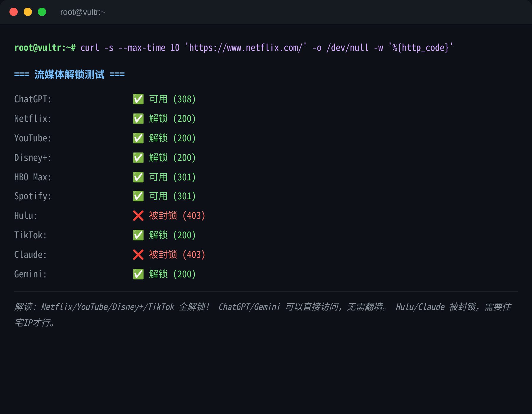Click the 解锁 (200) result for Netflix
The width and height of the screenshot is (532, 414).
[x=173, y=119]
